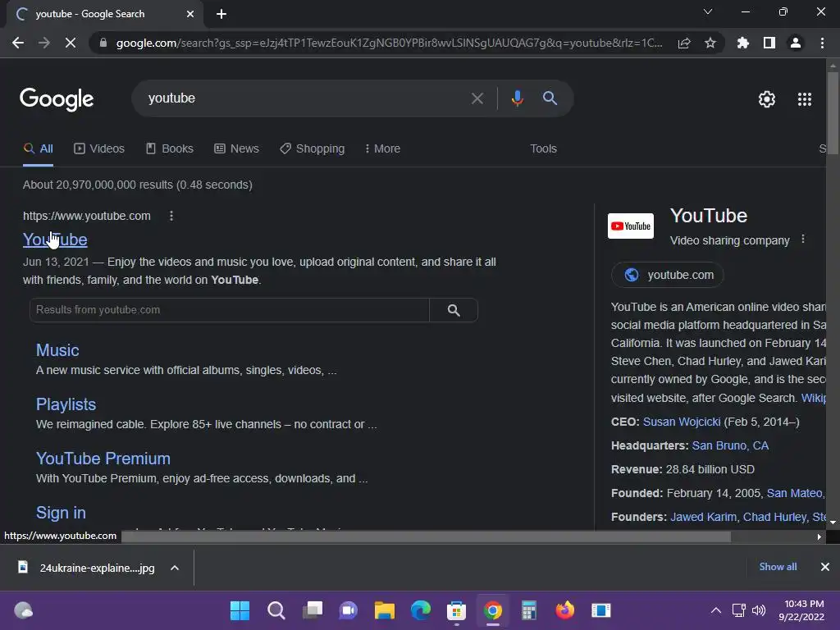The image size is (840, 630).
Task: Open the tab search chevron in the title bar
Action: click(x=708, y=11)
